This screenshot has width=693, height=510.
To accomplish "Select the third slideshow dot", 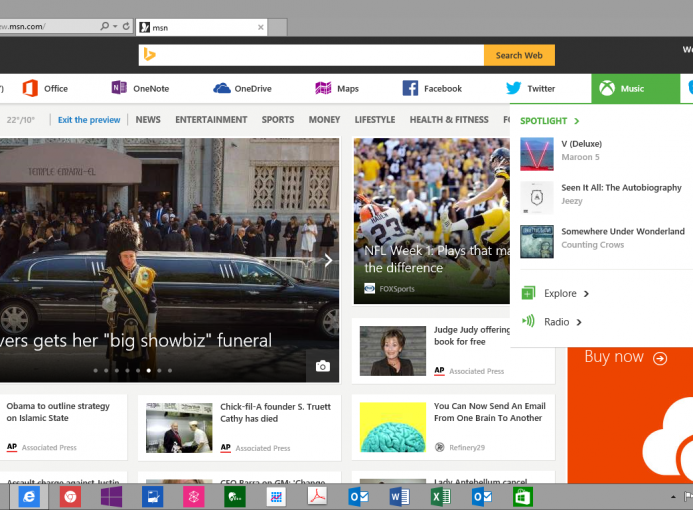I will pyautogui.click(x=117, y=370).
